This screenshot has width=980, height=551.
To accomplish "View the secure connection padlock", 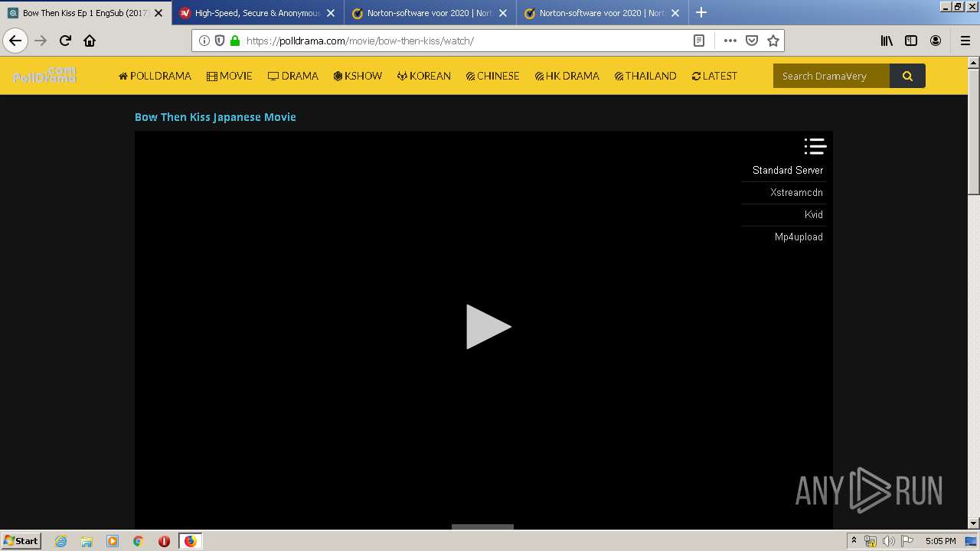I will (235, 41).
